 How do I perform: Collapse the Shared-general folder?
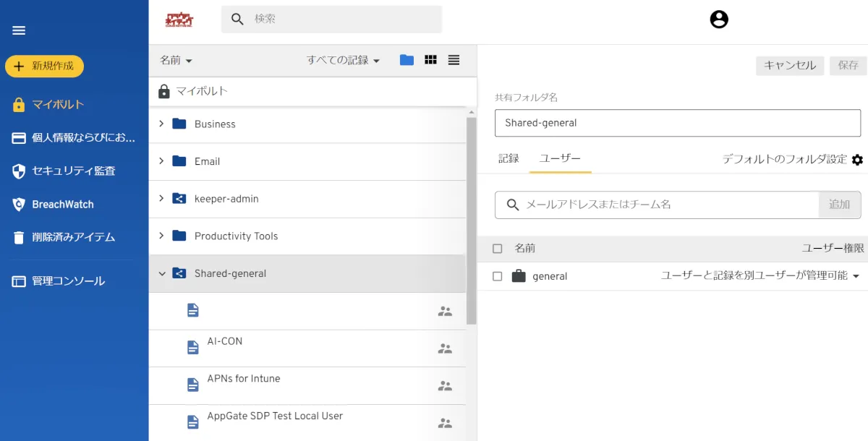(x=161, y=274)
